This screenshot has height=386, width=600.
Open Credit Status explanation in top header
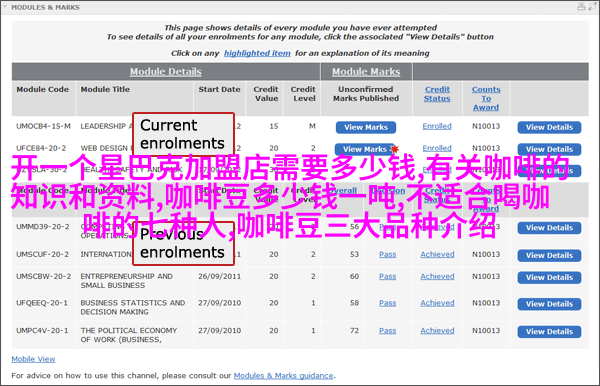coord(437,94)
